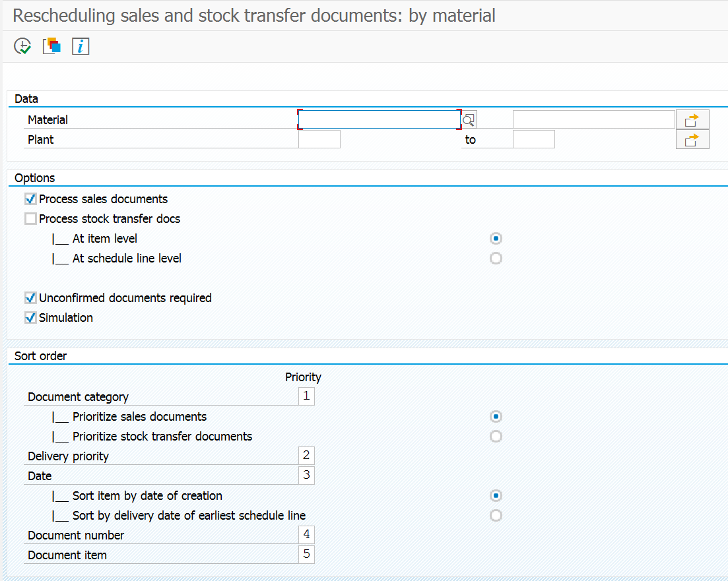Click the Delivery priority label
The image size is (728, 581).
point(68,456)
